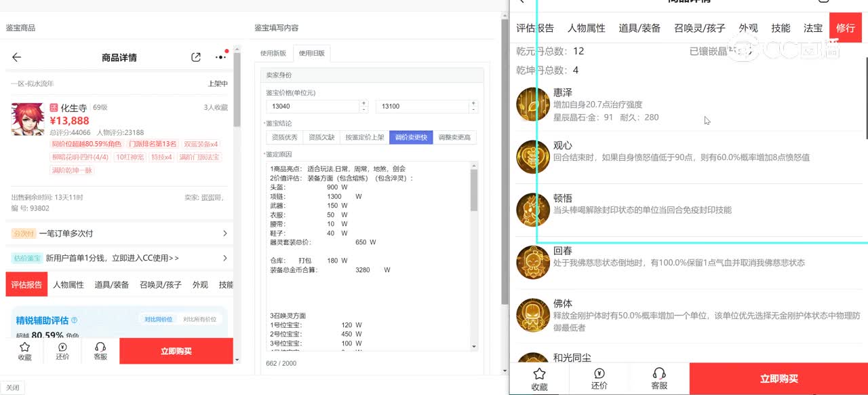Viewport: 868px width, 395px height.
Task: Toggle the 对比同价位 comparison option
Action: click(x=159, y=319)
